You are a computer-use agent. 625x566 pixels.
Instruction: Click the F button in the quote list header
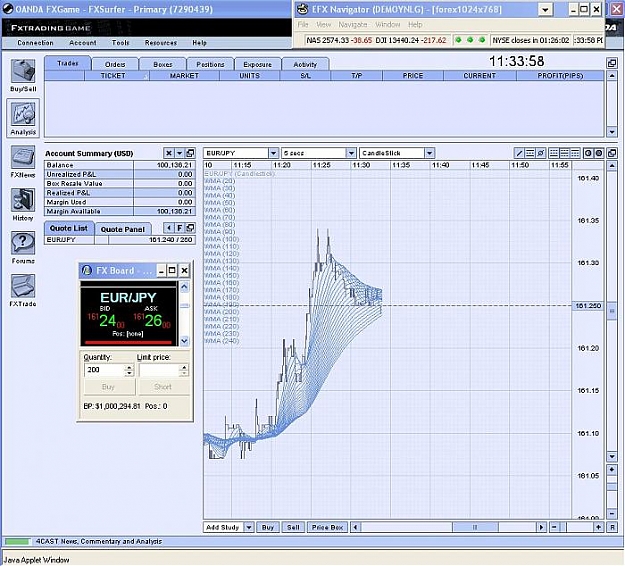(x=180, y=228)
